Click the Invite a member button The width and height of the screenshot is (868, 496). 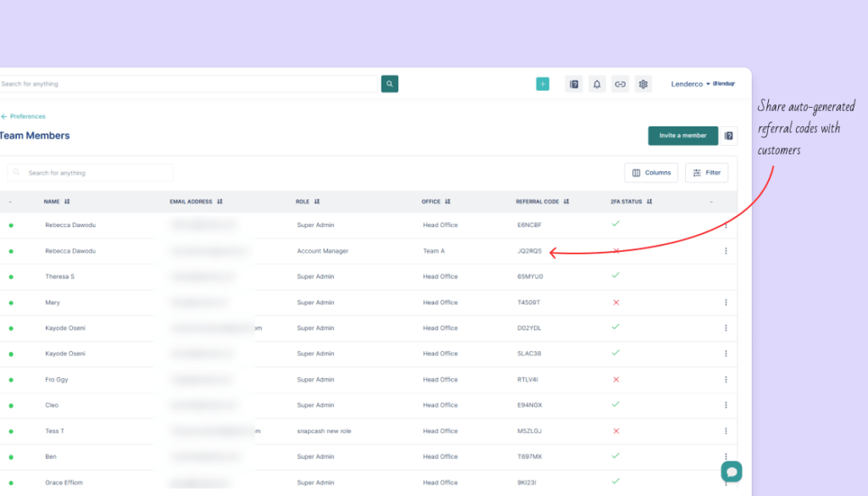pos(682,136)
